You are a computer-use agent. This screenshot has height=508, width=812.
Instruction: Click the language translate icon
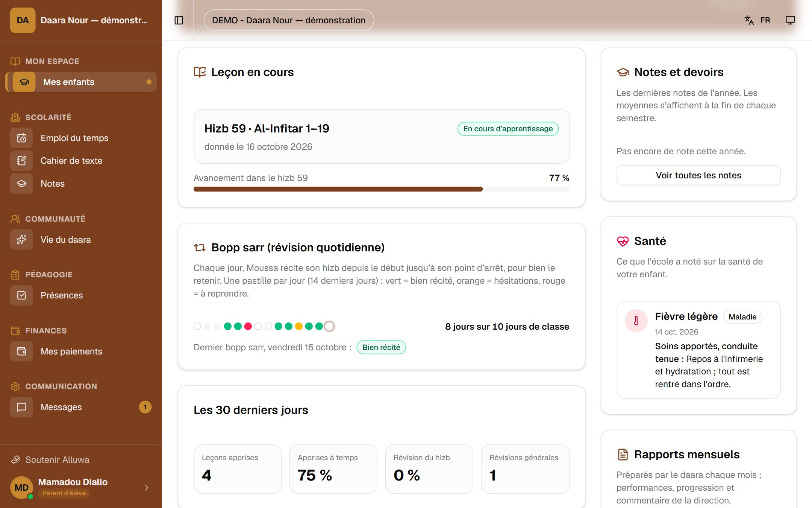click(749, 20)
